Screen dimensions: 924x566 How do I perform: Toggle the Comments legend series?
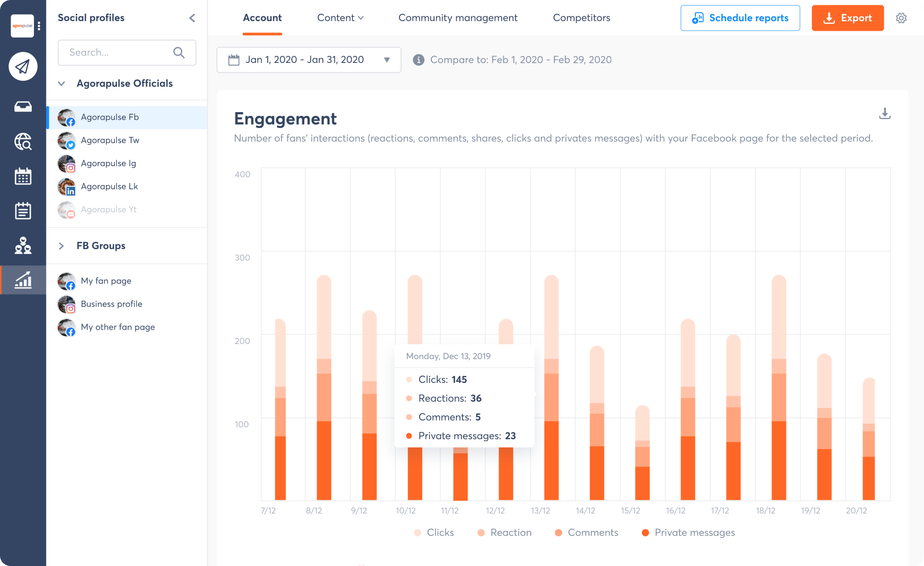pos(586,533)
